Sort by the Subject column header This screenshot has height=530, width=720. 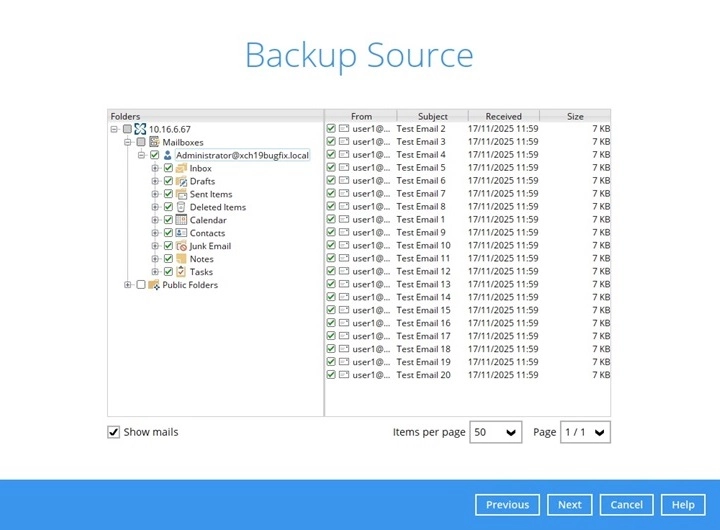(433, 116)
